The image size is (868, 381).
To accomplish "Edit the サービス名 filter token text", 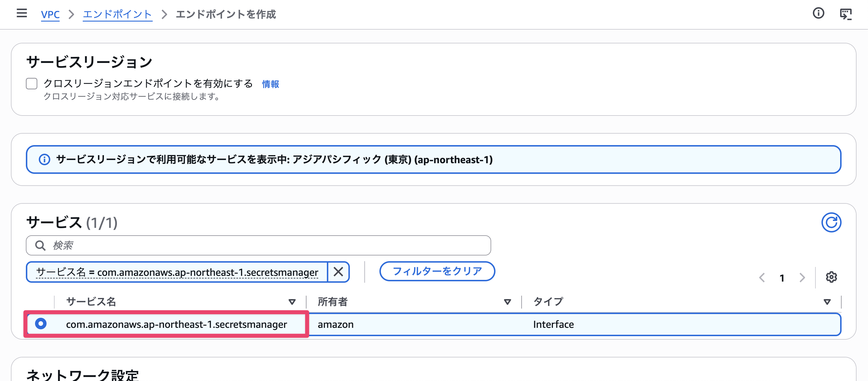I will (x=177, y=272).
